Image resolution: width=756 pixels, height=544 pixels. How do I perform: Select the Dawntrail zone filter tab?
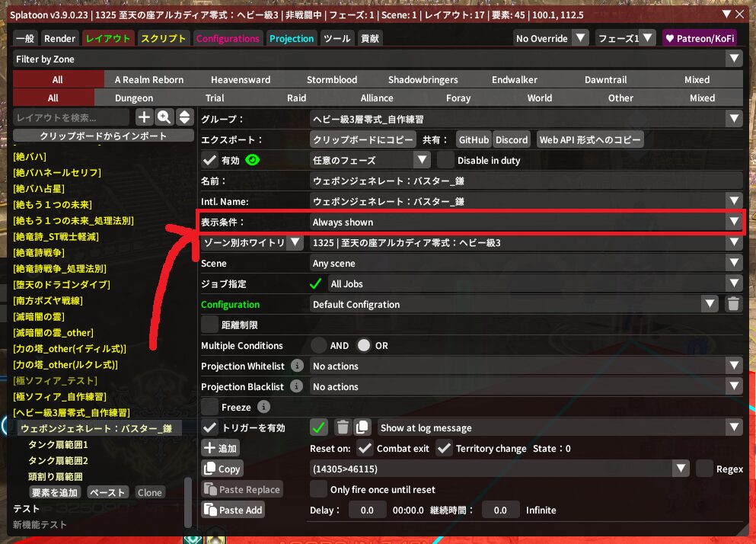pyautogui.click(x=605, y=79)
